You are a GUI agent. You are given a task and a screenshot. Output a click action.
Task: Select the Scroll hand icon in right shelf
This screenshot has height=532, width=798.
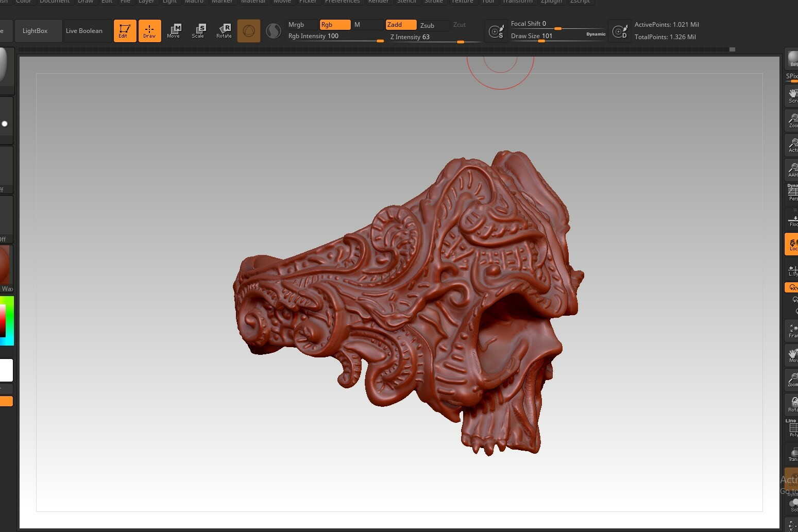(792, 95)
